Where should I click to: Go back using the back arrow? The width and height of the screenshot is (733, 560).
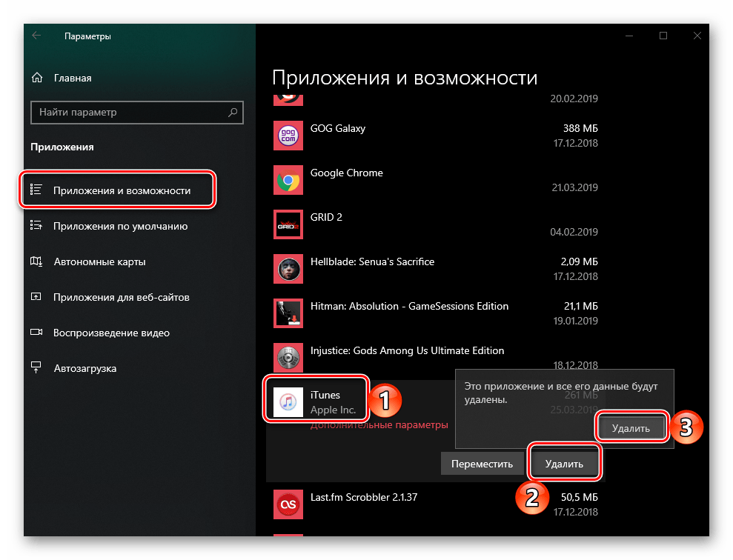point(37,36)
